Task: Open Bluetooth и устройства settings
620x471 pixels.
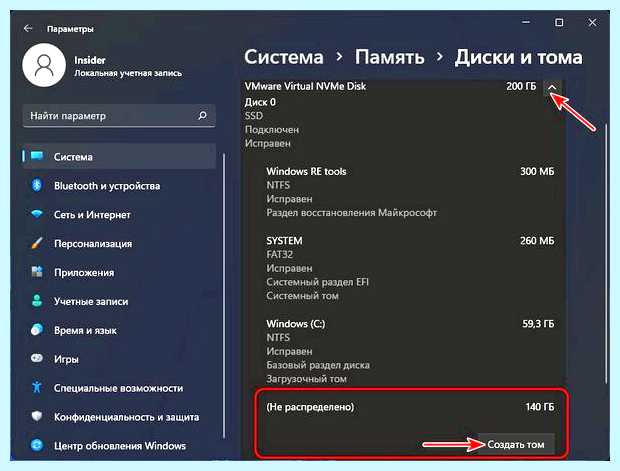Action: [119, 185]
